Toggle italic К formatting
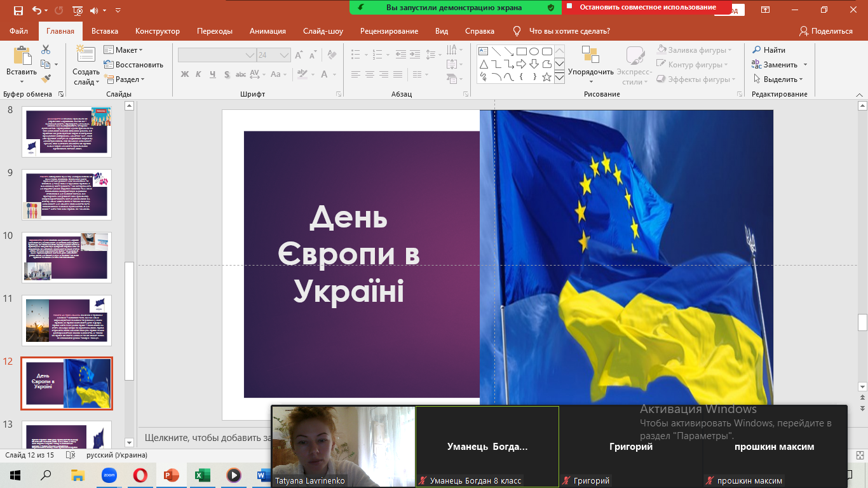 point(199,74)
